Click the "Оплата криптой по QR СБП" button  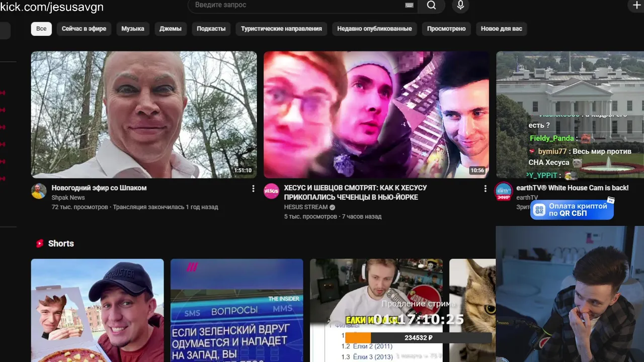(572, 210)
